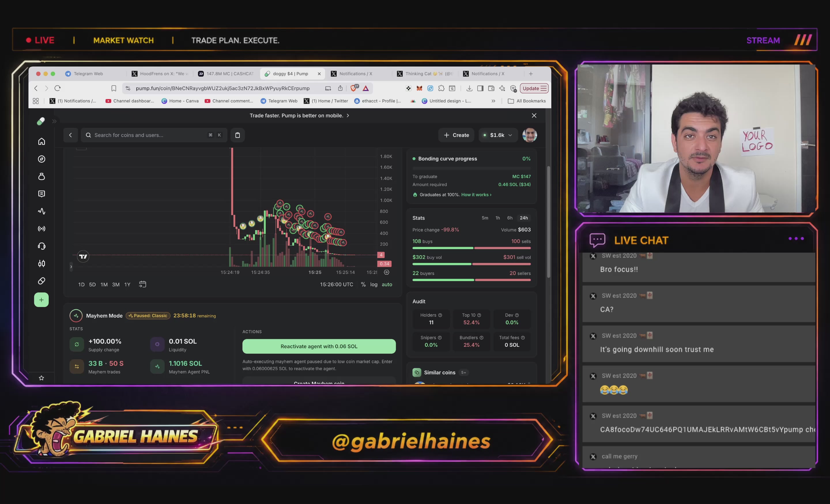The height and width of the screenshot is (504, 830).
Task: Expand the chart left panel arrow
Action: pyautogui.click(x=71, y=267)
